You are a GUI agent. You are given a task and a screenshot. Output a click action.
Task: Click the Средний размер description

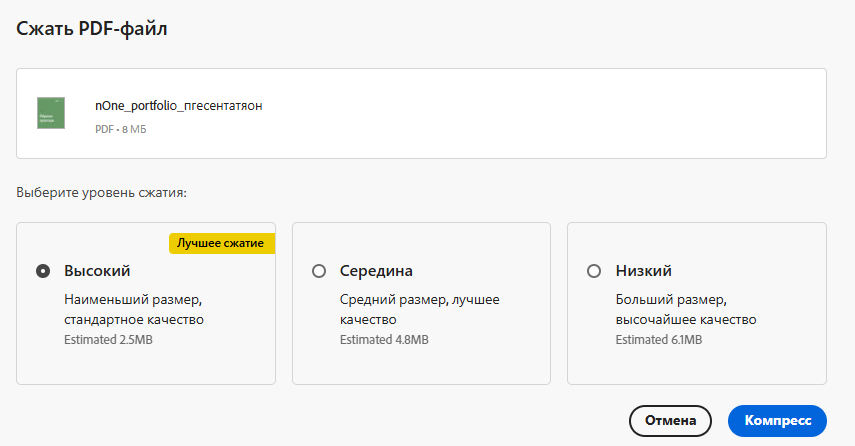419,309
